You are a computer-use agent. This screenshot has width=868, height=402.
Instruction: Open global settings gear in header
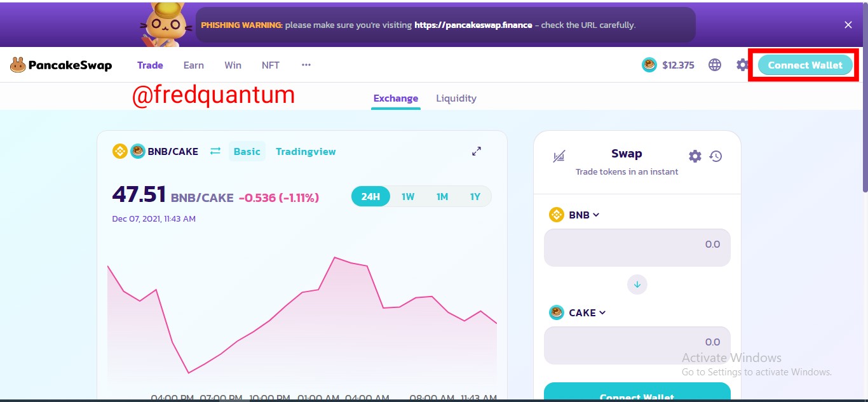(x=742, y=65)
